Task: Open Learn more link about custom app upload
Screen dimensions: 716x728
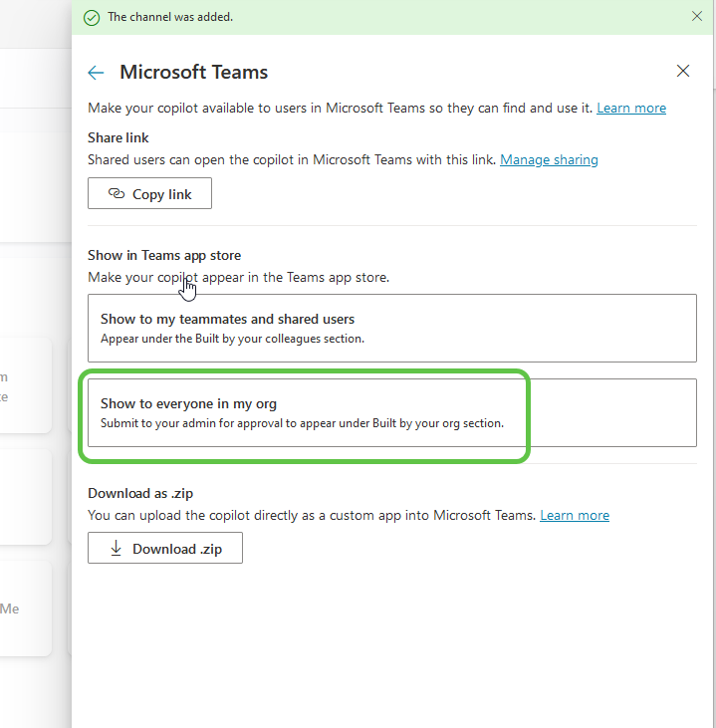Action: [575, 515]
